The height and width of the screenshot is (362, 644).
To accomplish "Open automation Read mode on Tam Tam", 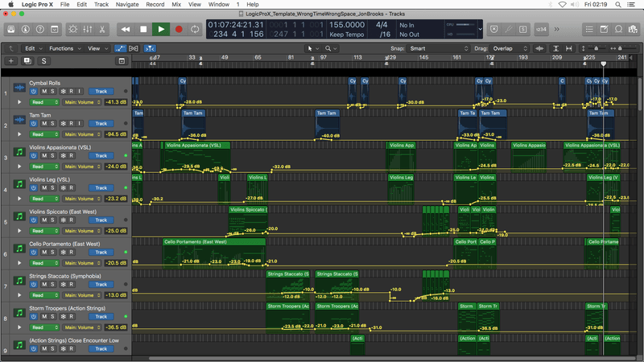I will coord(43,134).
